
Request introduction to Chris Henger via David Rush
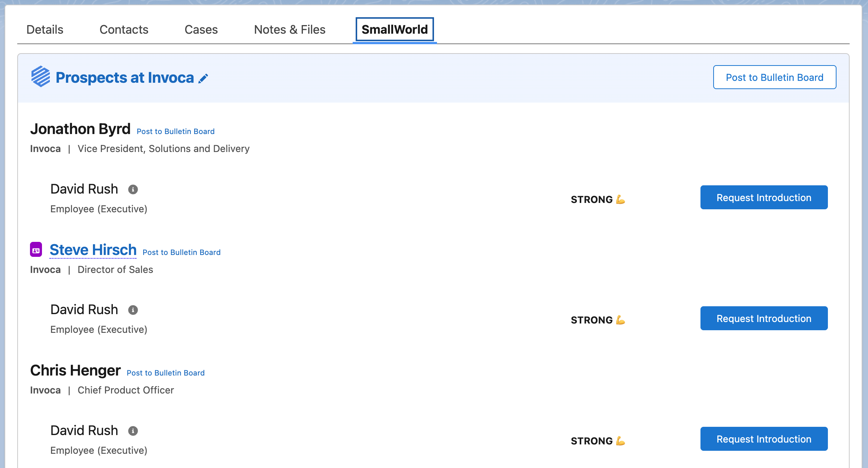764,439
